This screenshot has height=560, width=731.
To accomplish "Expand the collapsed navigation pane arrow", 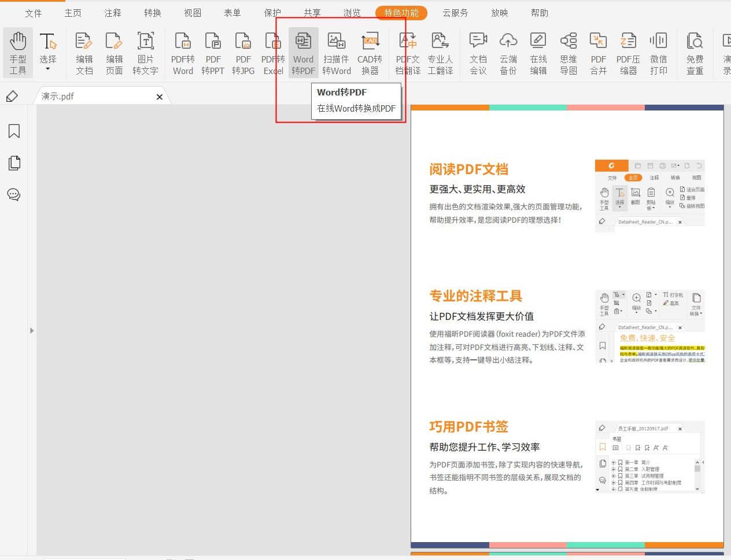I will click(x=32, y=330).
